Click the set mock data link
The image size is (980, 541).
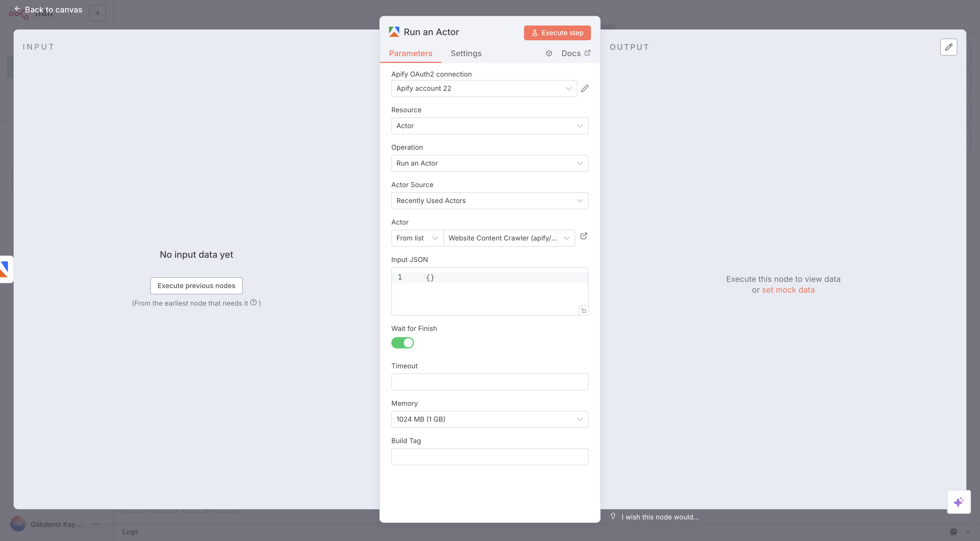click(788, 289)
